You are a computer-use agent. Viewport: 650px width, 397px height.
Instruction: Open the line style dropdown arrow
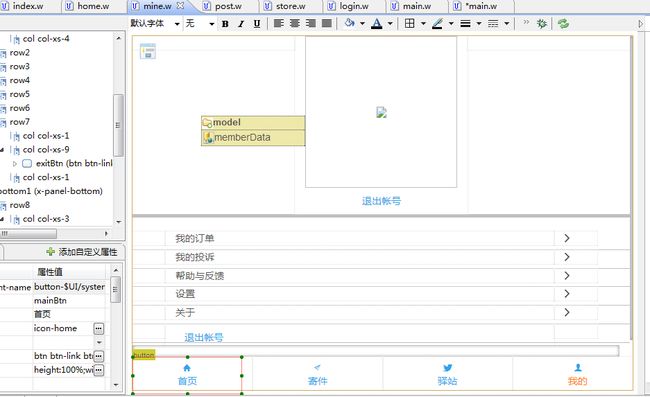[506, 24]
